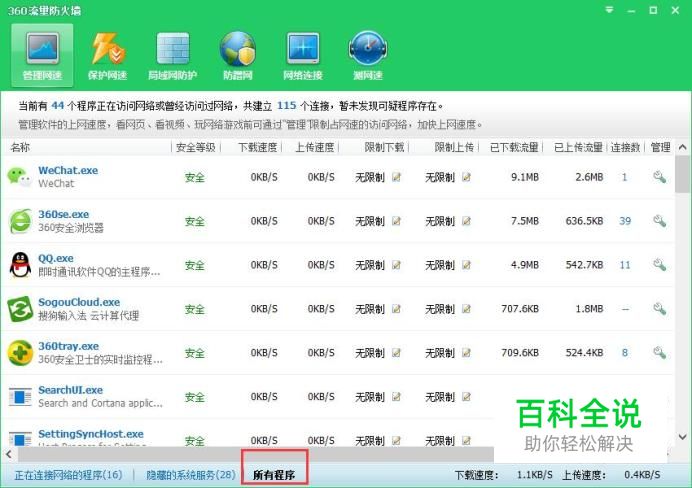This screenshot has width=692, height=488.
Task: Click the horizontal scrollbar thumb
Action: 256,454
